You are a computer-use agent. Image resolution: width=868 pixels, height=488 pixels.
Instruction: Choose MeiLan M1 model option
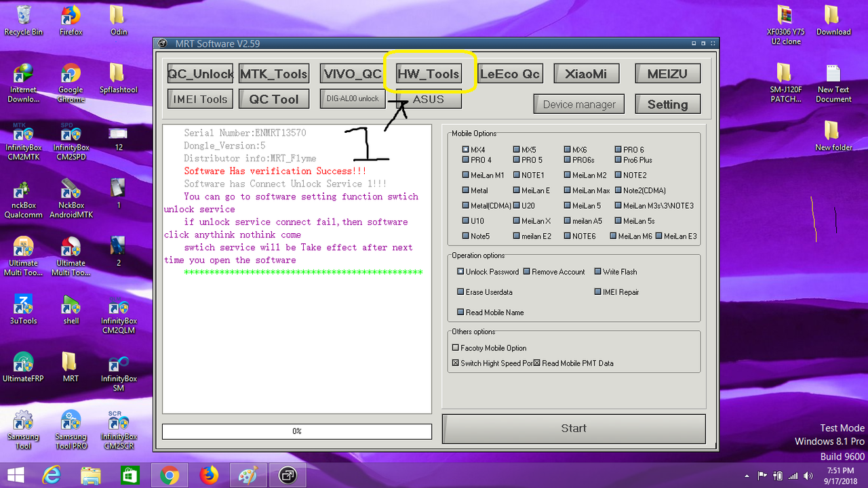pyautogui.click(x=483, y=175)
